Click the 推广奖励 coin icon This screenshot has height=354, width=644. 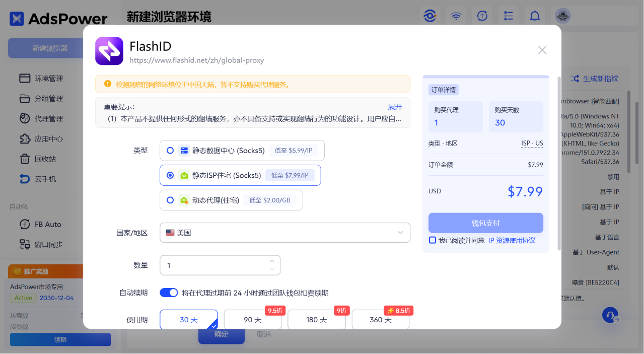click(x=17, y=271)
